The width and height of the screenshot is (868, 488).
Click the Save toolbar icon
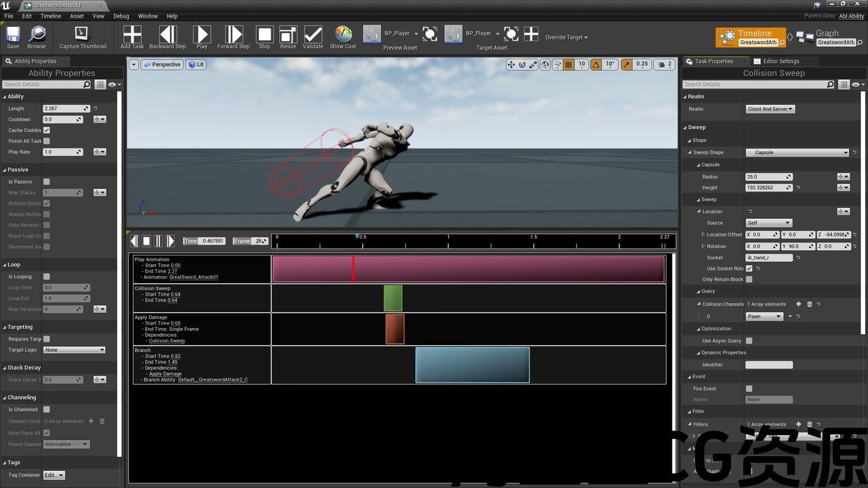point(13,35)
